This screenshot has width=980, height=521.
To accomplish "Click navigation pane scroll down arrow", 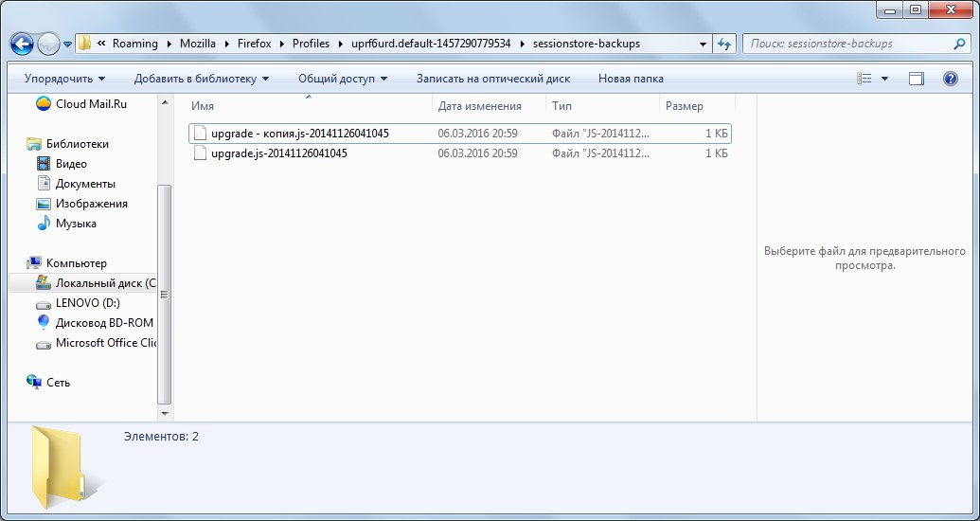I will (x=165, y=413).
